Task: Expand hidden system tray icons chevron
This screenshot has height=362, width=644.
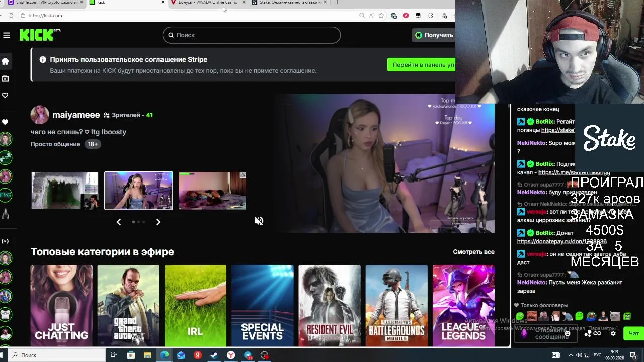Action: click(x=571, y=355)
